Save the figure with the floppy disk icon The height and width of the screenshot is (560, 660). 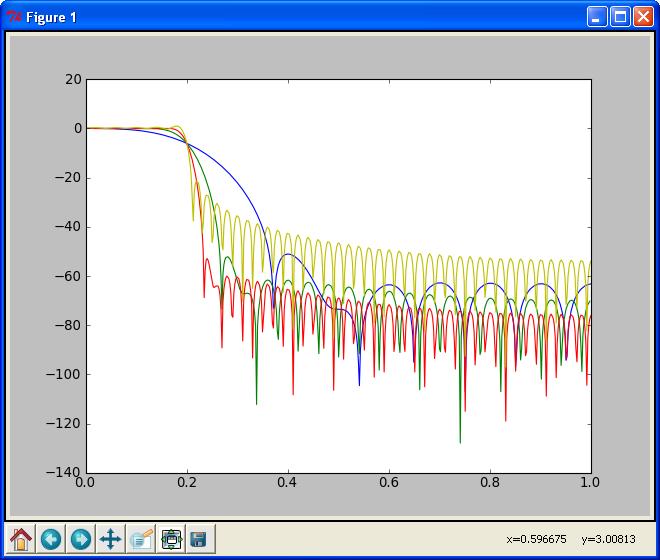[198, 539]
